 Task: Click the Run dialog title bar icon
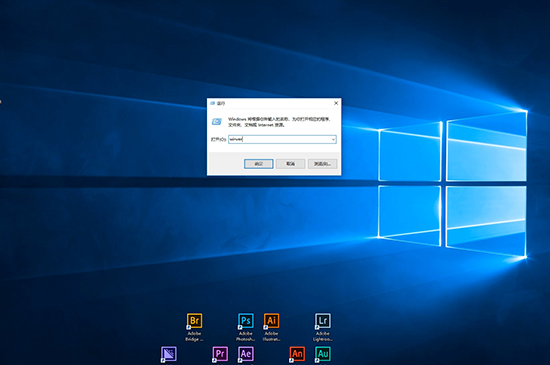tap(213, 103)
